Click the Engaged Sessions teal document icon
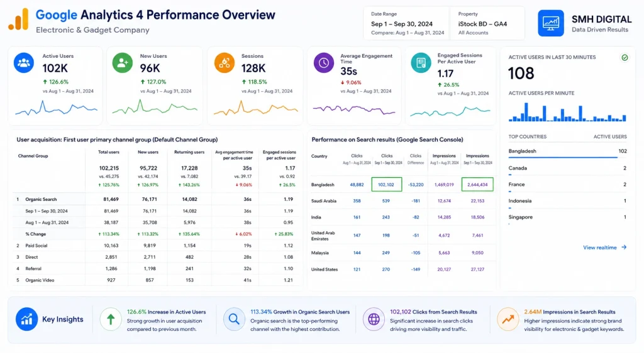 pyautogui.click(x=421, y=63)
